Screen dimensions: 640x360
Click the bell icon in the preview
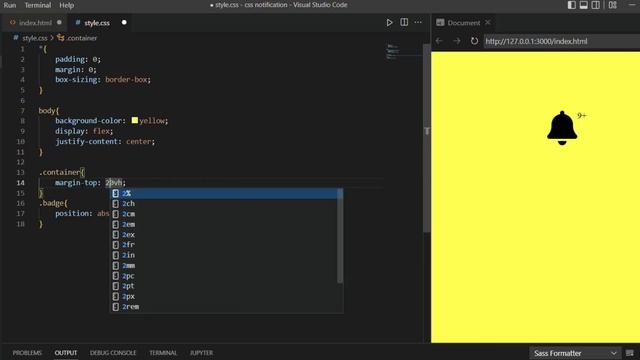pyautogui.click(x=562, y=128)
